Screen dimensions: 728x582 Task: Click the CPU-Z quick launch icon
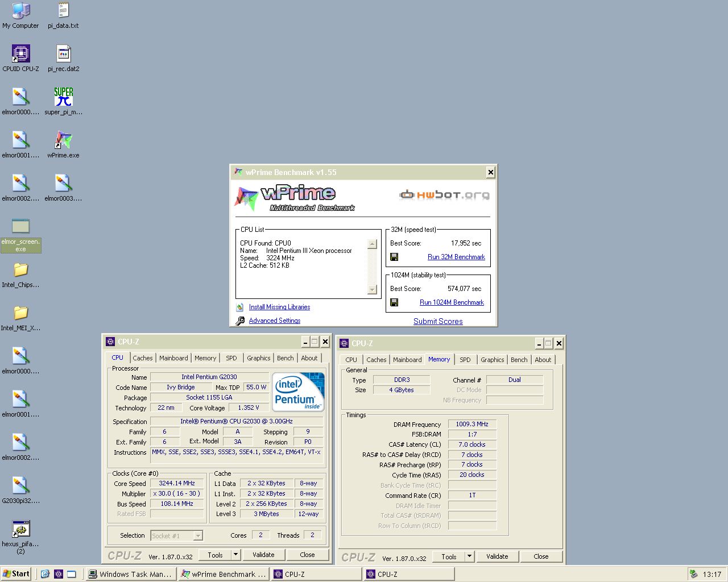coord(58,574)
